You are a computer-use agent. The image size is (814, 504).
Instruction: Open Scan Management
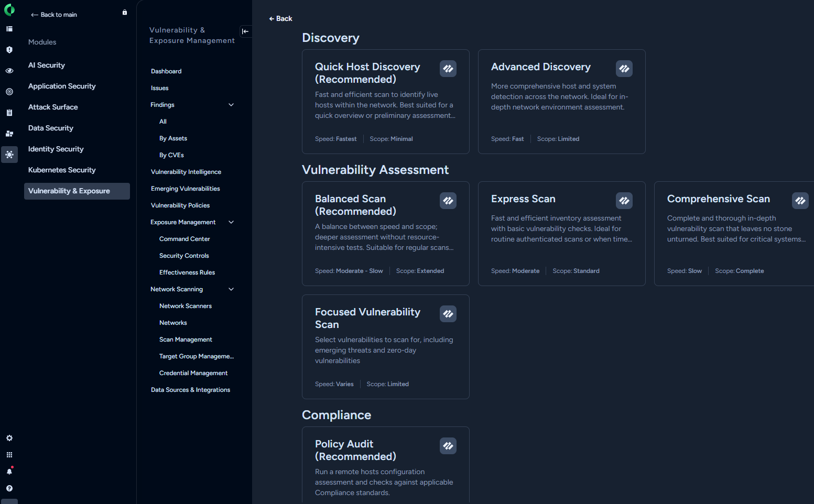tap(186, 339)
